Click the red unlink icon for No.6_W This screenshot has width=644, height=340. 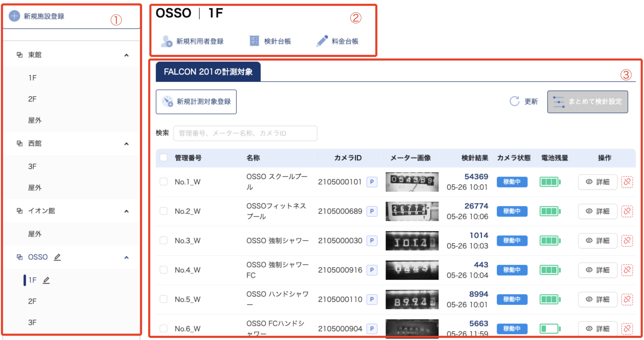627,328
